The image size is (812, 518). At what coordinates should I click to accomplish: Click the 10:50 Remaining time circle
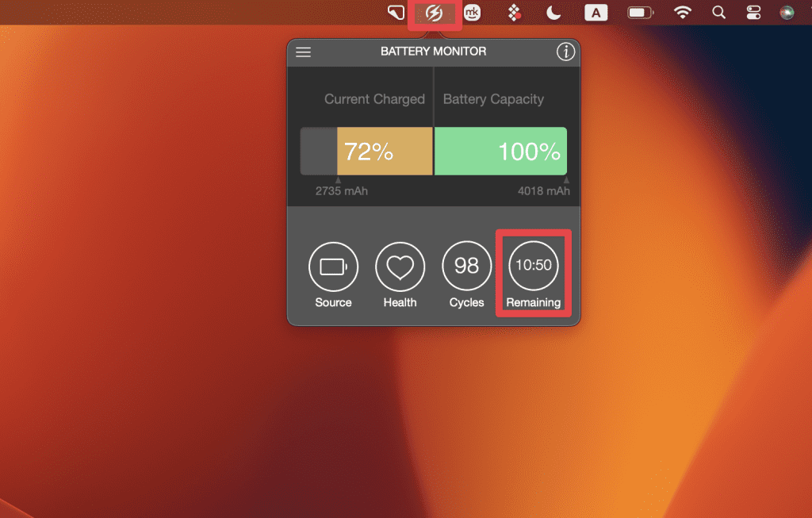tap(534, 265)
